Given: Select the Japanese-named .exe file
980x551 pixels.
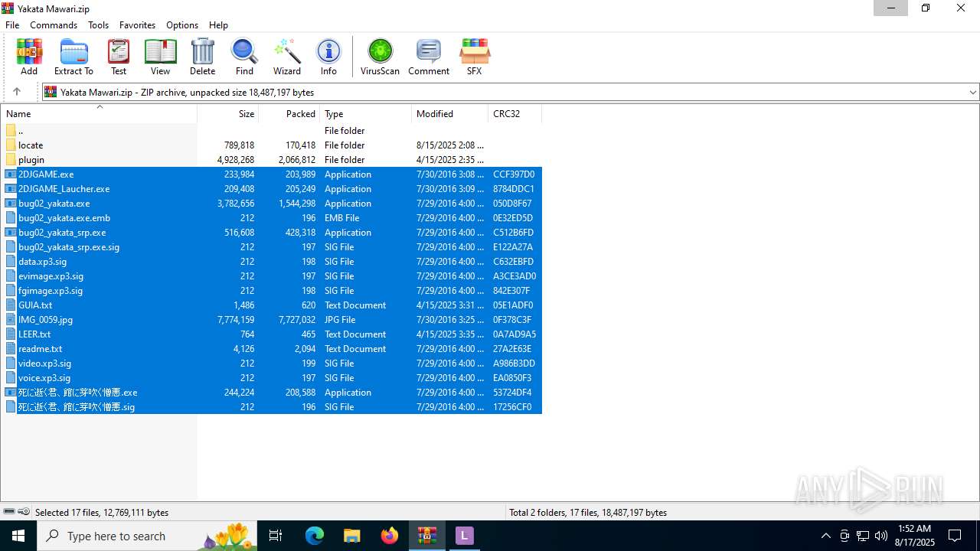Looking at the screenshot, I should coord(272,393).
